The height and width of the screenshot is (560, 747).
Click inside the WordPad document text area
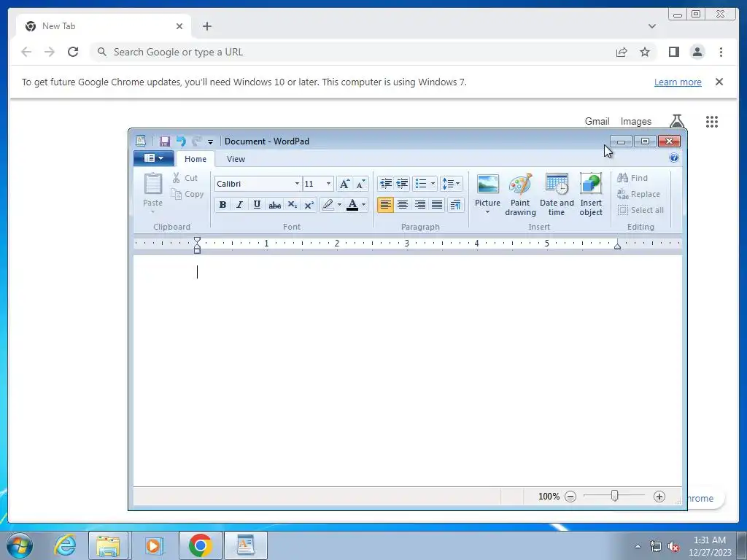[407, 370]
